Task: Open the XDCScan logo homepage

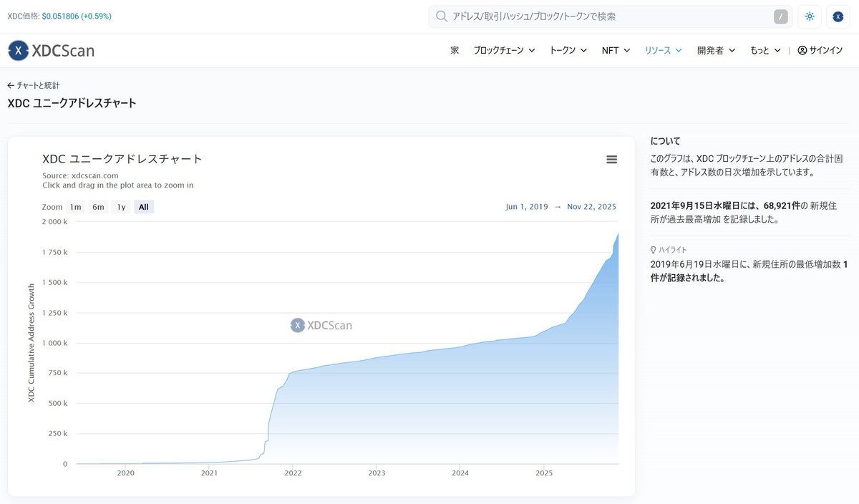Action: click(51, 50)
